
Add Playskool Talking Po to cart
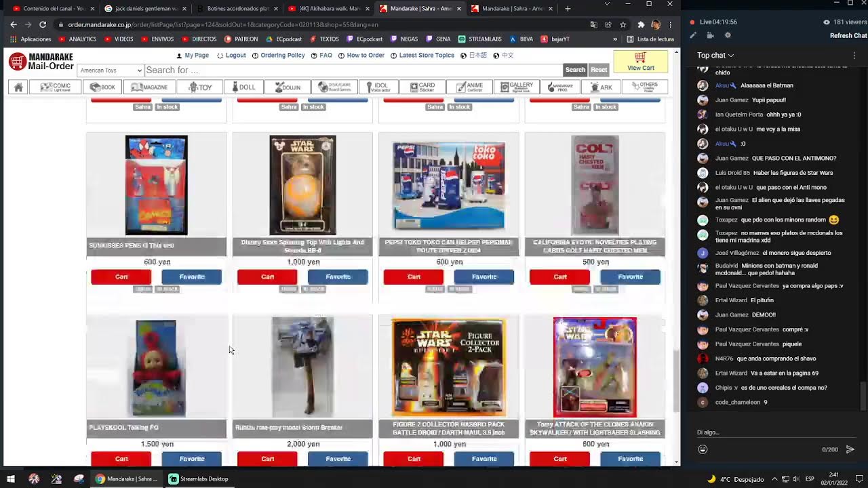(x=121, y=459)
